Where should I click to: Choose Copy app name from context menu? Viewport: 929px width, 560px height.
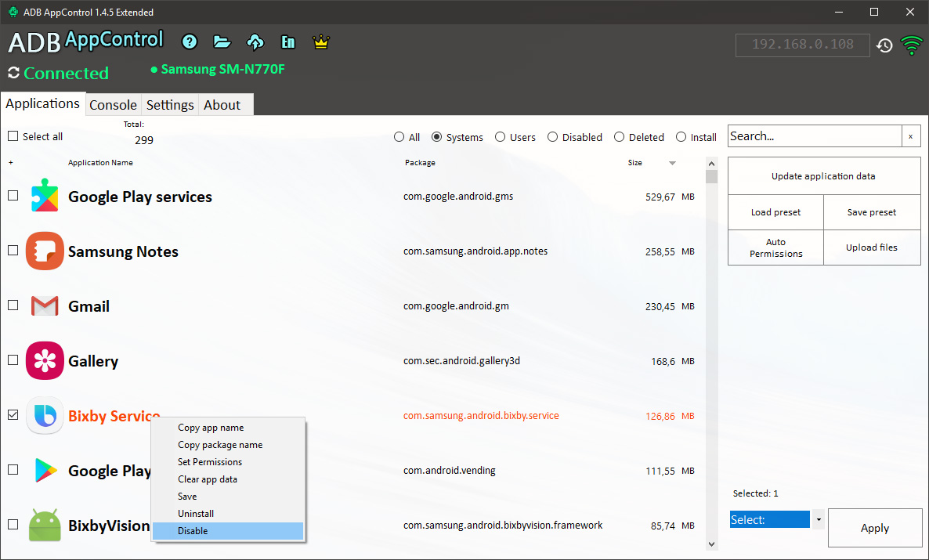[x=228, y=428]
